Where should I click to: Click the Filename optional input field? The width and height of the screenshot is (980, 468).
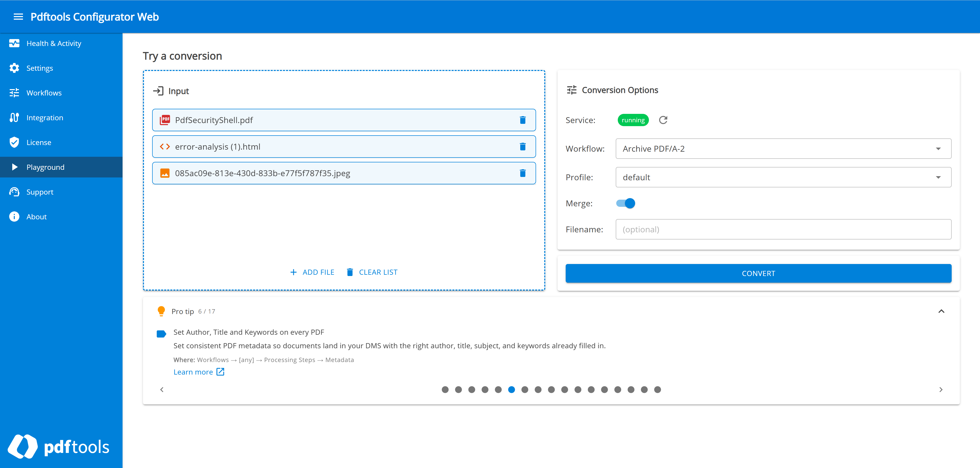point(783,230)
